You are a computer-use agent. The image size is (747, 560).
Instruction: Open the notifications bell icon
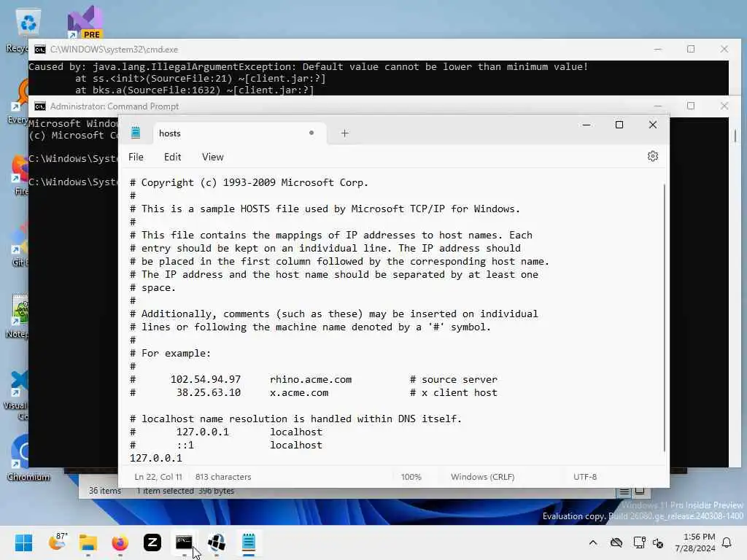[x=727, y=542]
